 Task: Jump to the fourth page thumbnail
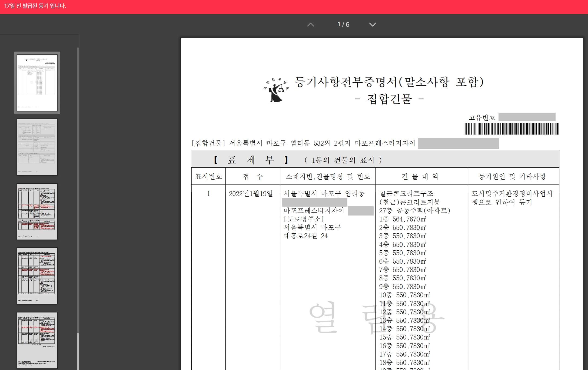click(x=37, y=276)
